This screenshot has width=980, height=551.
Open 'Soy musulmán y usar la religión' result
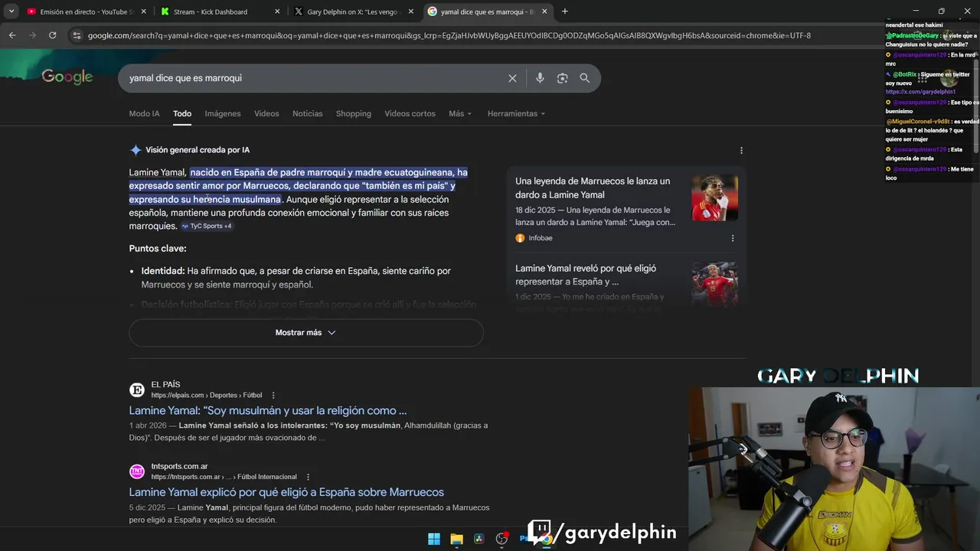pyautogui.click(x=268, y=410)
